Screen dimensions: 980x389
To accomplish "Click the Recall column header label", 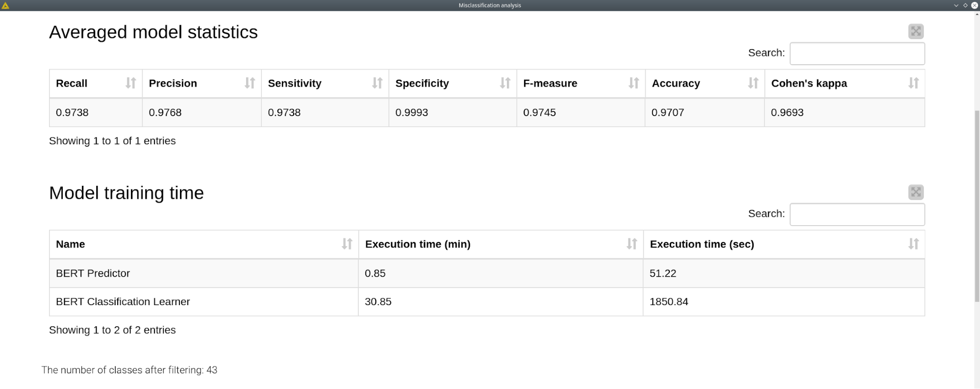I will click(72, 83).
